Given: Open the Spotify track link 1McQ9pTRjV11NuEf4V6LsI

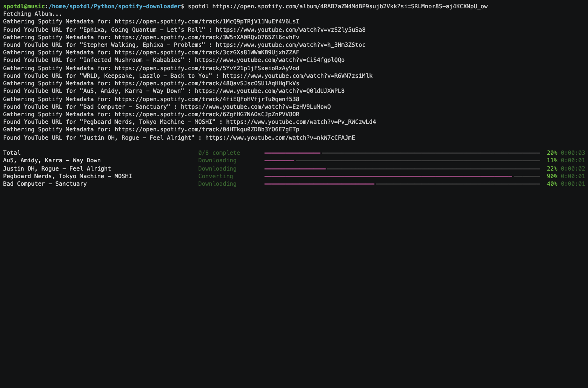Looking at the screenshot, I should (207, 22).
